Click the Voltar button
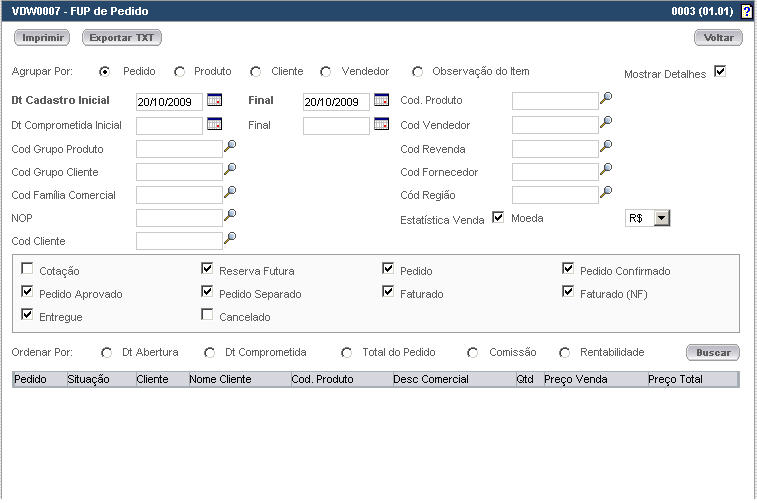 [x=718, y=38]
